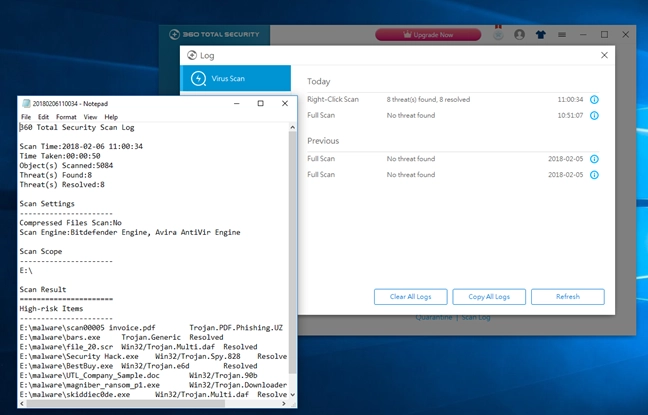Click the scan00005 invoice.pdf line
648x415 pixels.
click(x=151, y=328)
